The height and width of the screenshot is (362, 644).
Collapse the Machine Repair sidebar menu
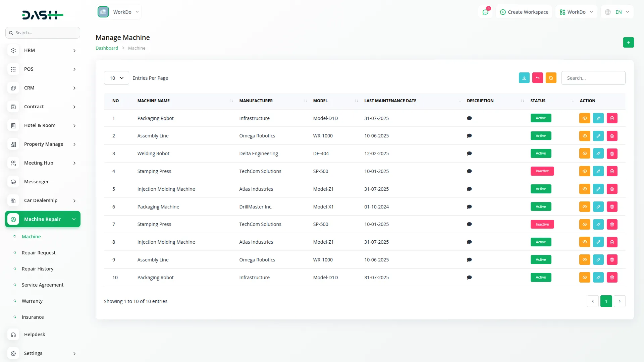pyautogui.click(x=43, y=219)
